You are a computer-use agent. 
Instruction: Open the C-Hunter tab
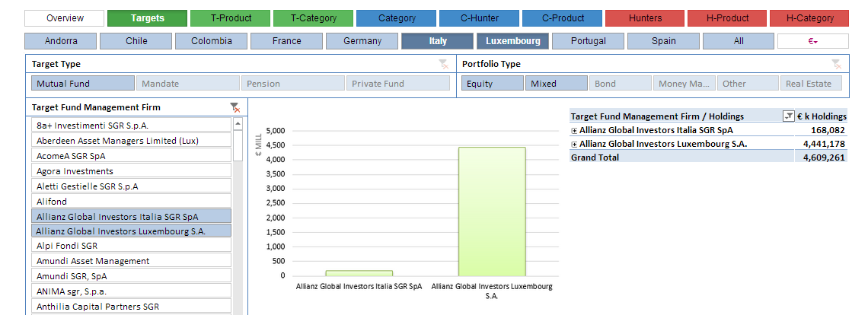[x=480, y=18]
